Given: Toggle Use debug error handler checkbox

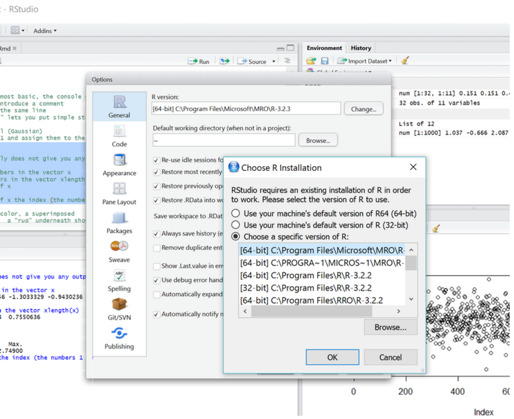Looking at the screenshot, I should point(156,280).
